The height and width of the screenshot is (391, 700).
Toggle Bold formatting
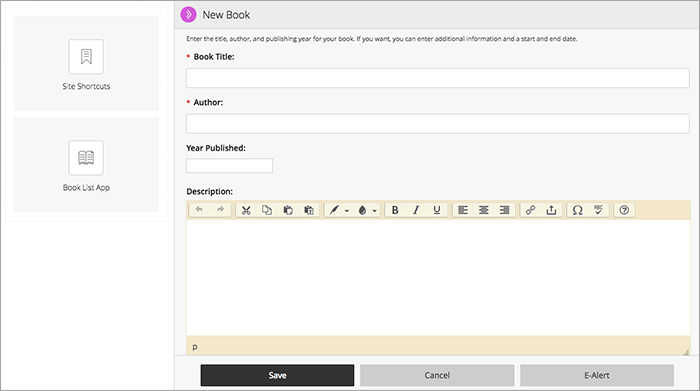395,210
